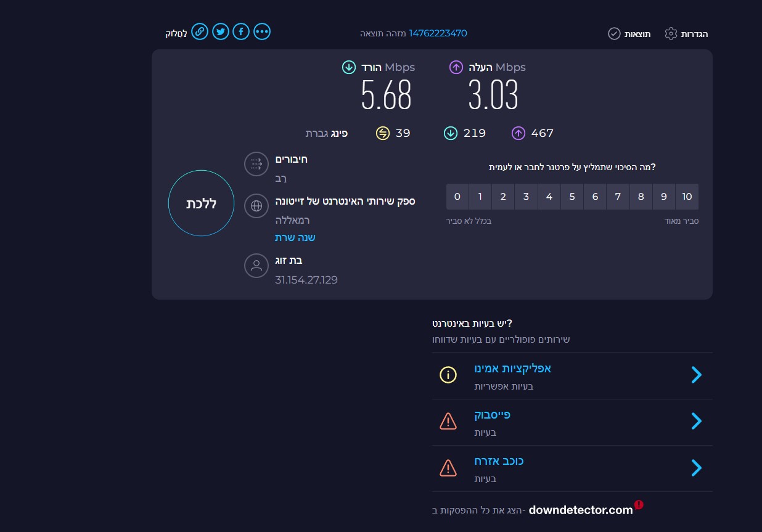Open result ID 14762223470 link
This screenshot has height=532, width=762.
[x=438, y=33]
